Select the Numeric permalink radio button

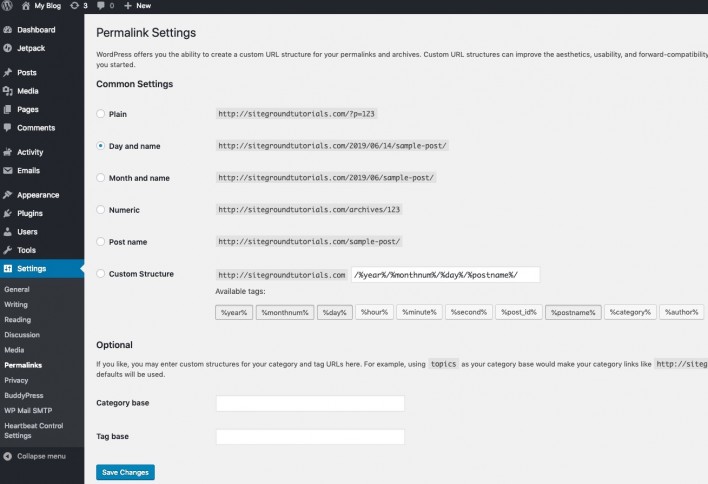click(x=101, y=210)
